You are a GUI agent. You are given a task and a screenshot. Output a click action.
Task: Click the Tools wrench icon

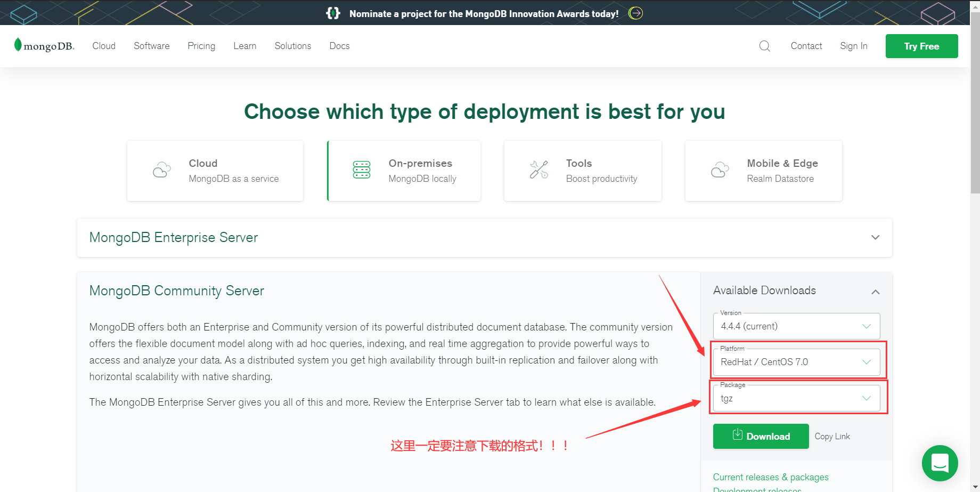click(539, 170)
